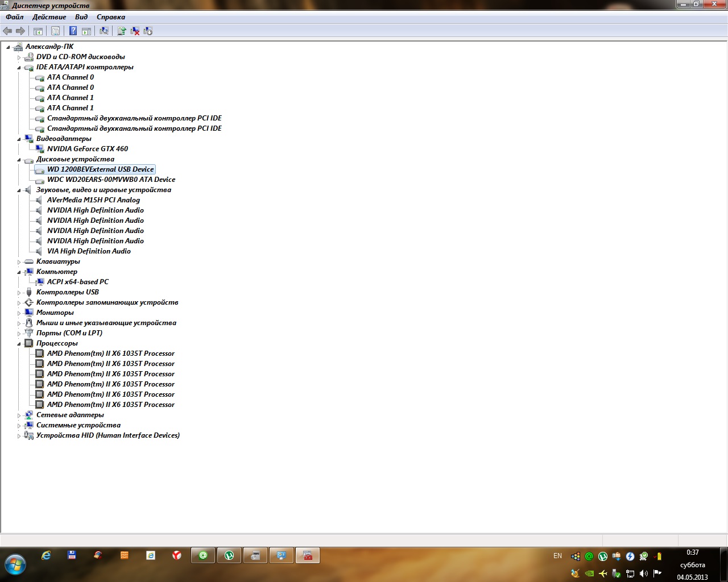Click the Action Center flag tray icon

point(657,573)
